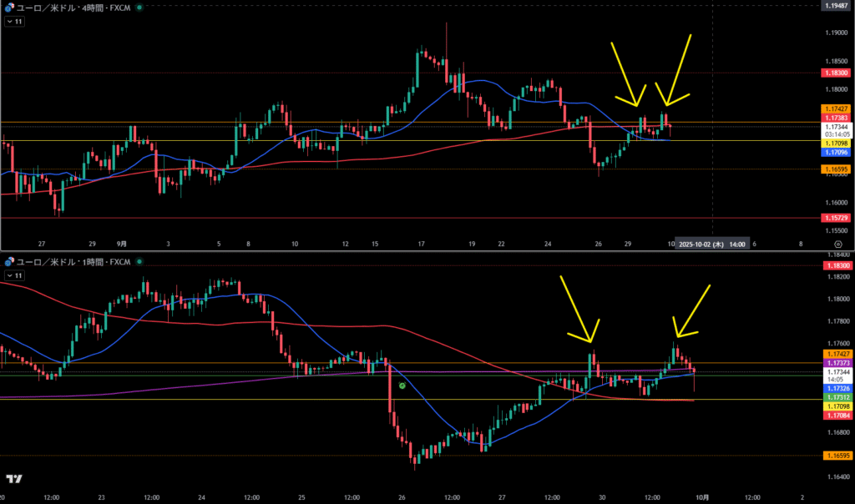The height and width of the screenshot is (504, 855).
Task: Click the 2025-10-02 (木) 14:00 date label
Action: tap(711, 245)
